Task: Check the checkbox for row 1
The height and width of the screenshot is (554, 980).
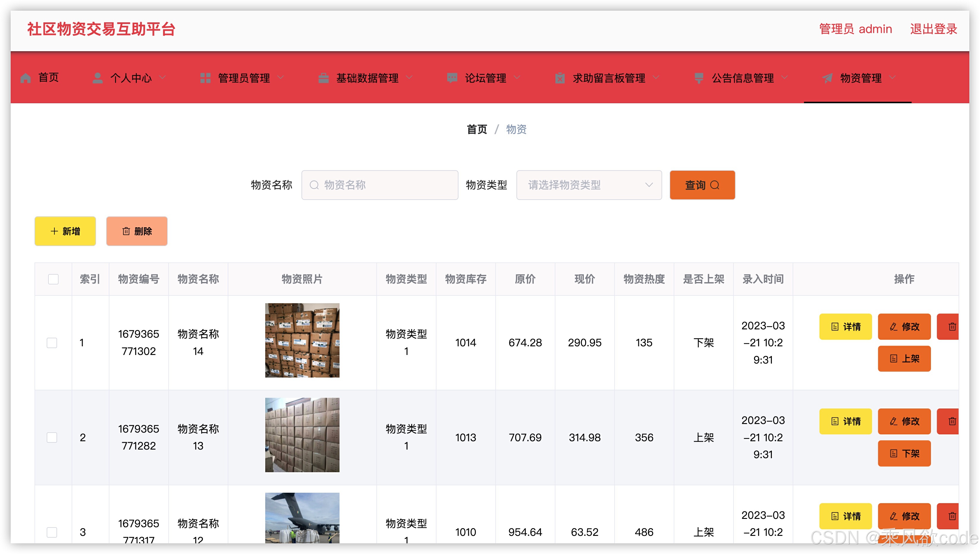Action: [x=52, y=343]
